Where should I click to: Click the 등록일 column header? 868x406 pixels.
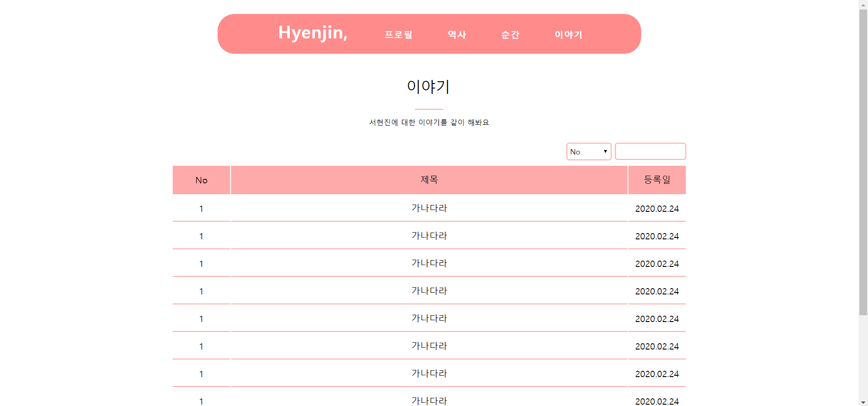(x=657, y=179)
